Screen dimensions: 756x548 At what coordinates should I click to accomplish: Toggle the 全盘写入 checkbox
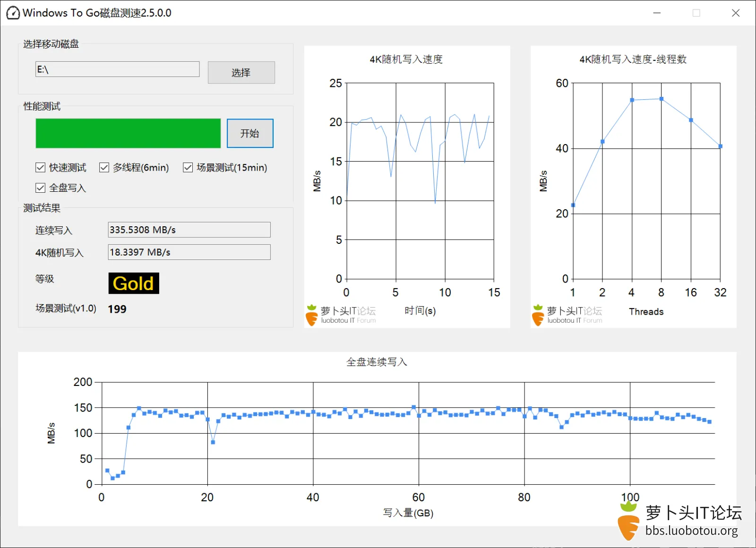pyautogui.click(x=41, y=188)
